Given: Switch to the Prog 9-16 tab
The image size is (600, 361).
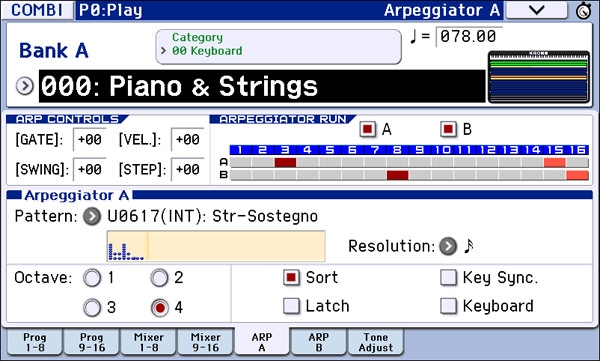Looking at the screenshot, I should (91, 342).
